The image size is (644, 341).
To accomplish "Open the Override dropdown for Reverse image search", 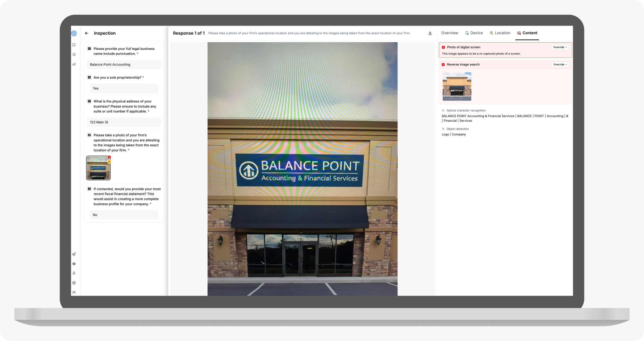I will tap(560, 64).
